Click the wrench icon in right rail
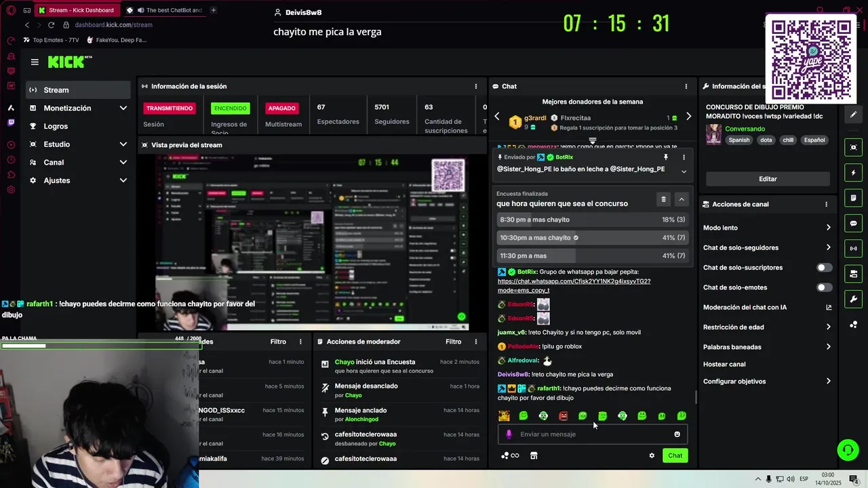 853,299
